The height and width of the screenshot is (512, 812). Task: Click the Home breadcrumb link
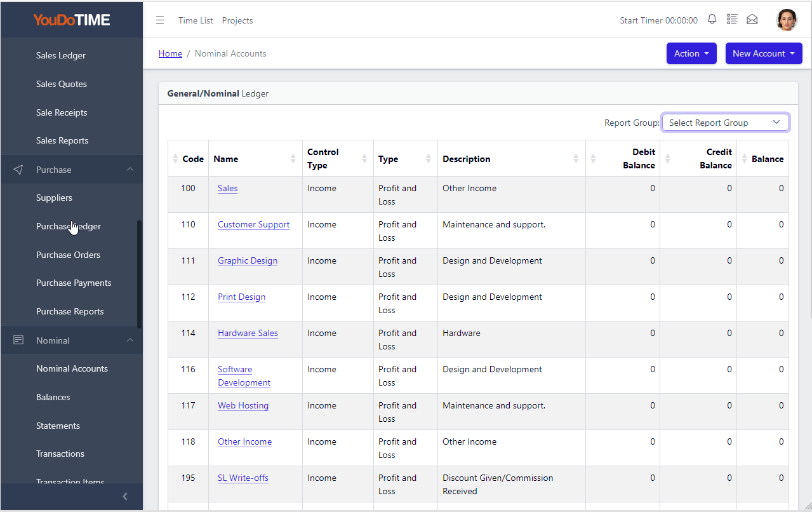point(170,53)
